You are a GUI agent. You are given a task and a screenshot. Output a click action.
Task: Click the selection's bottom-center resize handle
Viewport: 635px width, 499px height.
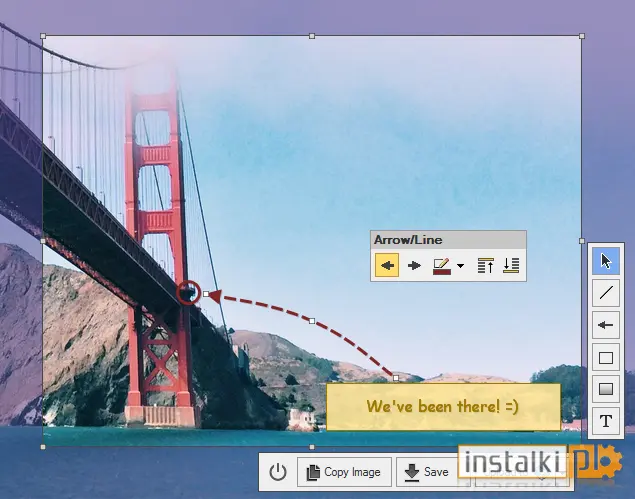[312, 447]
